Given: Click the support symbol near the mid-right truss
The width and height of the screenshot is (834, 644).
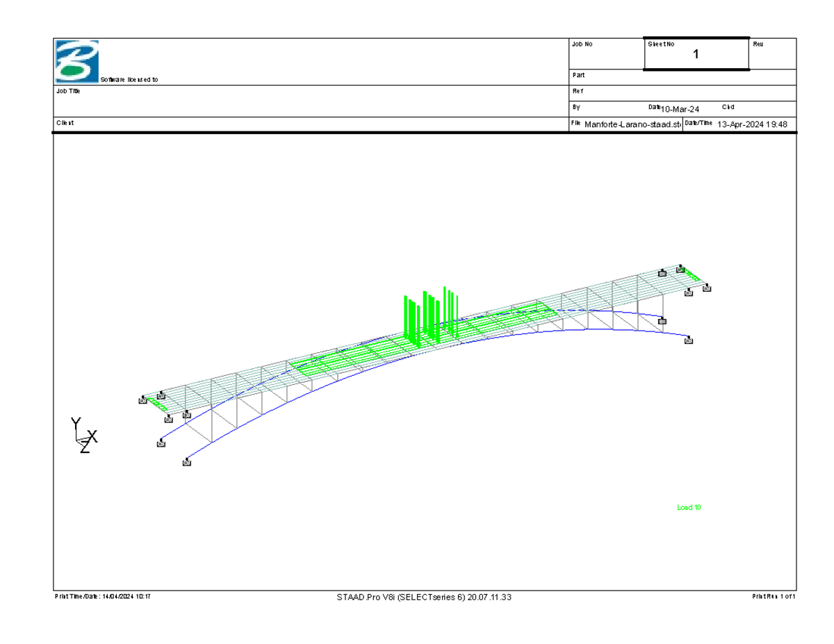Looking at the screenshot, I should [662, 321].
